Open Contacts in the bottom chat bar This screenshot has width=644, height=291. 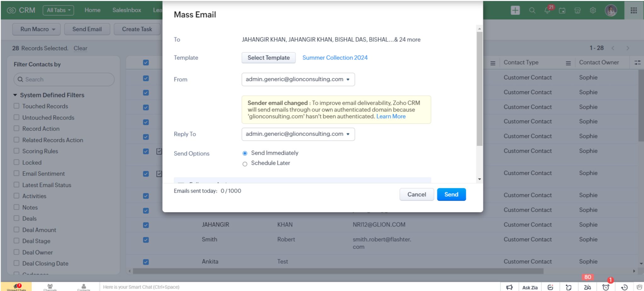[x=84, y=287]
